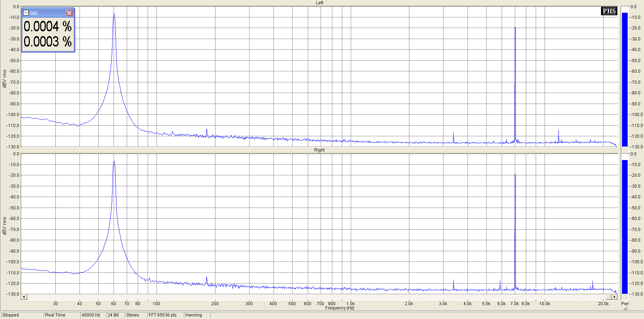Click the PHS logo badge

[x=609, y=11]
